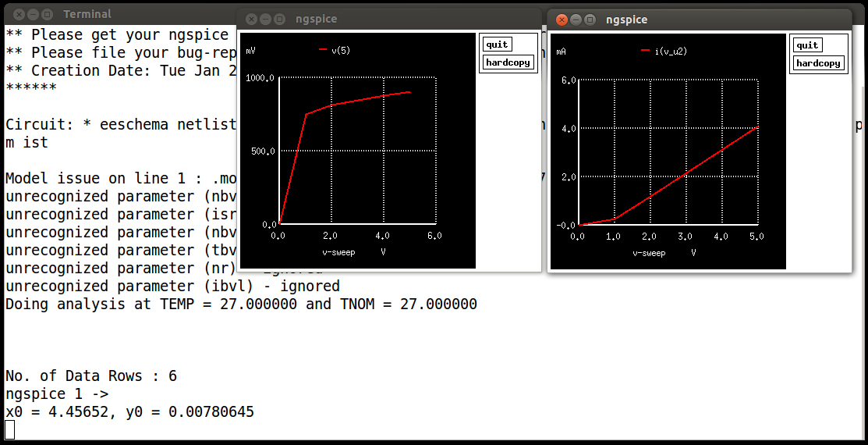Close the v(5) ngspice window

coord(251,19)
